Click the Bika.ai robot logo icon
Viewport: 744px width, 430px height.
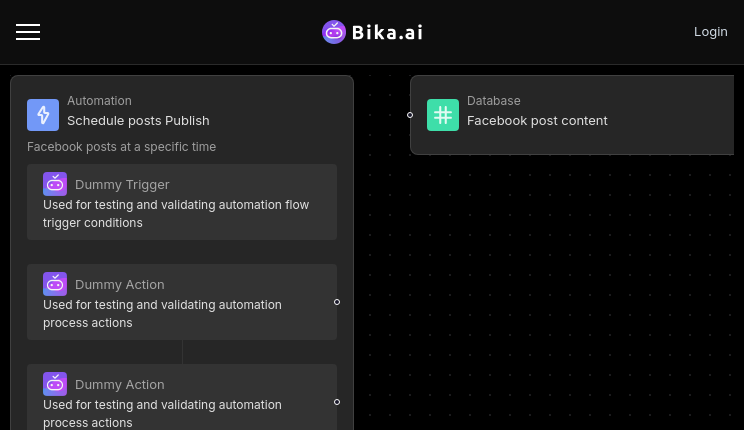334,32
